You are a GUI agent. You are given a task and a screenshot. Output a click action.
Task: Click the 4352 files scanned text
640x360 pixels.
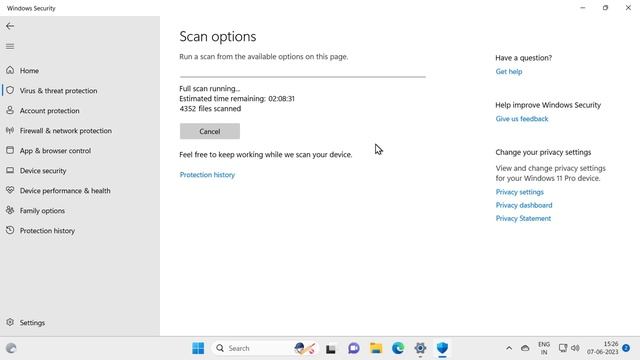(x=210, y=109)
